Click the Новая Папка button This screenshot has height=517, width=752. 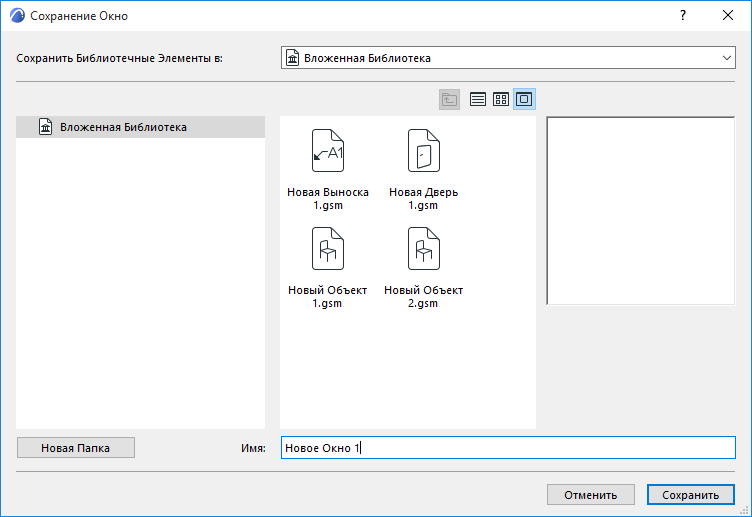pyautogui.click(x=76, y=448)
